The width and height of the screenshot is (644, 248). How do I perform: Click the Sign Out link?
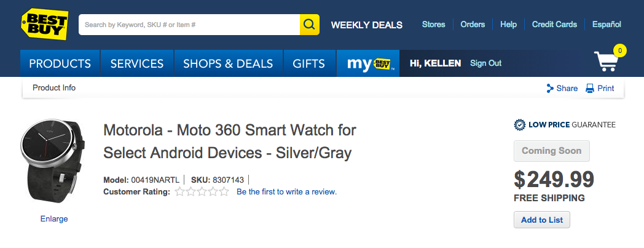[x=485, y=63]
